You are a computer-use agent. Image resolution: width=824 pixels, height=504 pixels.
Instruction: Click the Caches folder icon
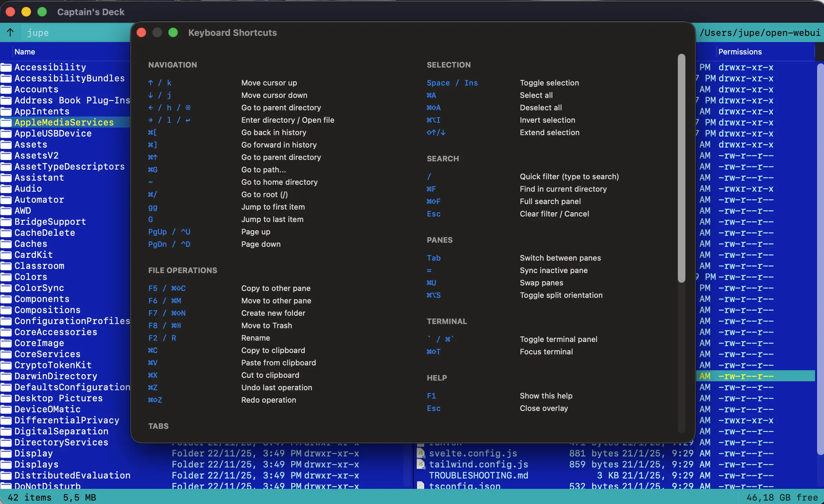point(6,244)
